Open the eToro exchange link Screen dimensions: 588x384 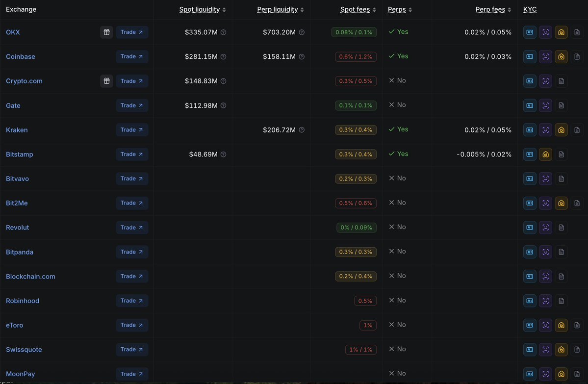pyautogui.click(x=14, y=325)
